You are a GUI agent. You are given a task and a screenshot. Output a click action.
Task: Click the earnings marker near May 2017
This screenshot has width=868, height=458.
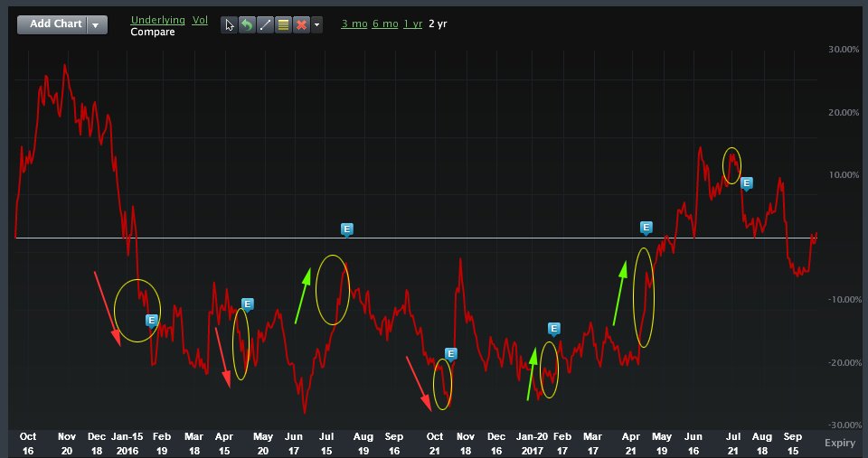646,228
